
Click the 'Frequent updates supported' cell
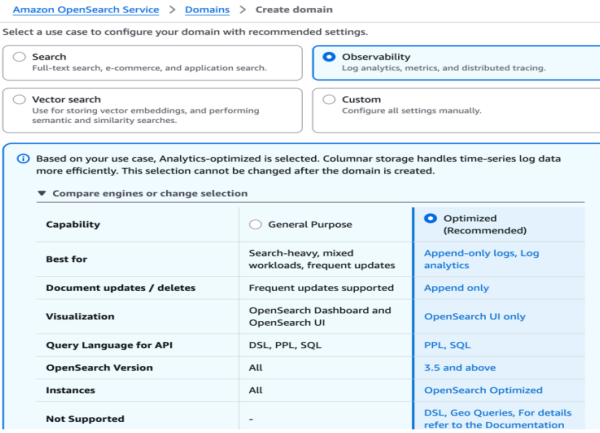[321, 288]
